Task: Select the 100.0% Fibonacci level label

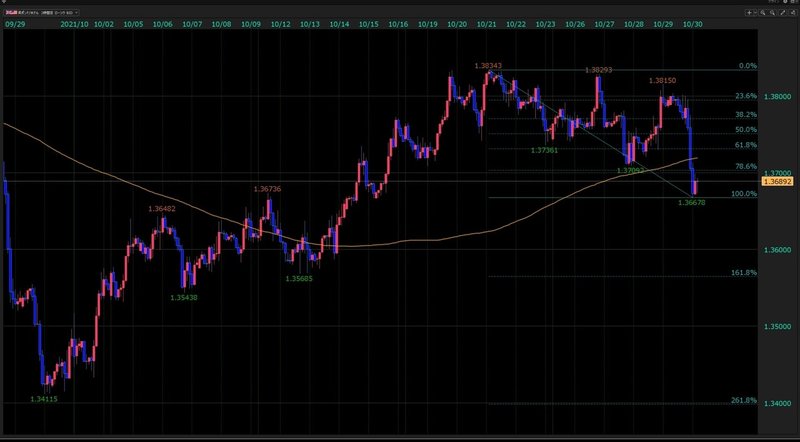Action: pos(744,193)
